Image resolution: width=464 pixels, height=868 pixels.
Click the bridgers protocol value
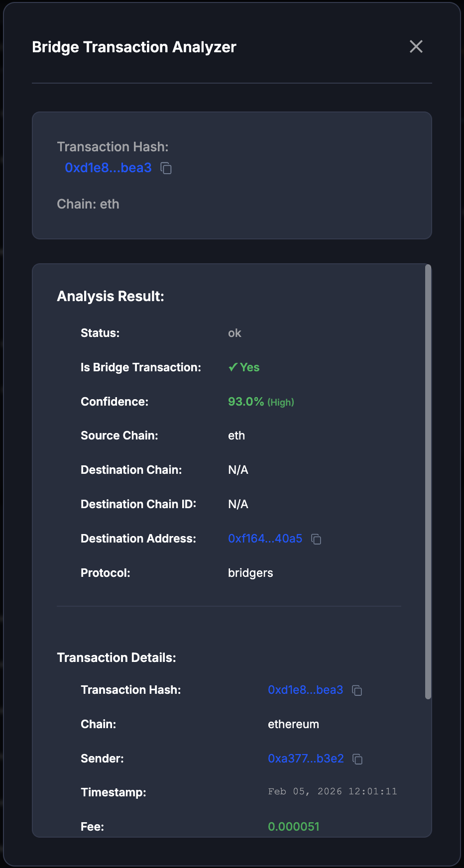click(x=250, y=573)
